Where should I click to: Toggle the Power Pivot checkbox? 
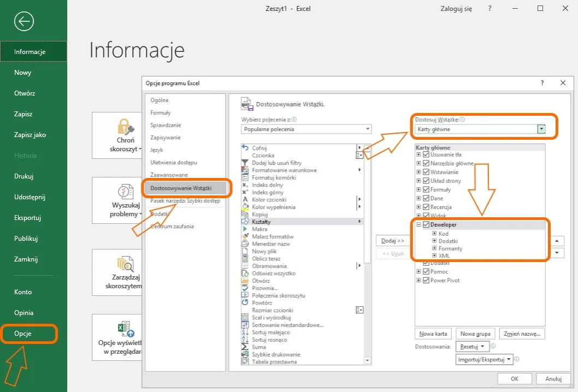click(426, 281)
